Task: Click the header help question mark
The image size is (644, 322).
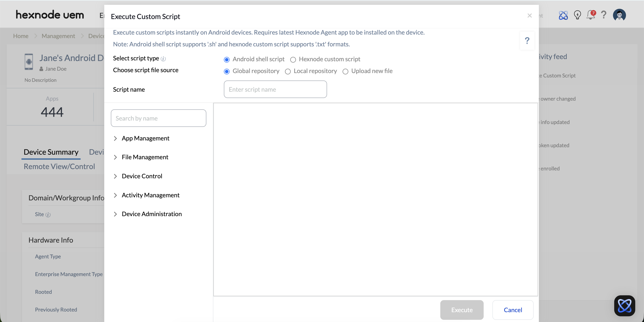Action: 603,15
